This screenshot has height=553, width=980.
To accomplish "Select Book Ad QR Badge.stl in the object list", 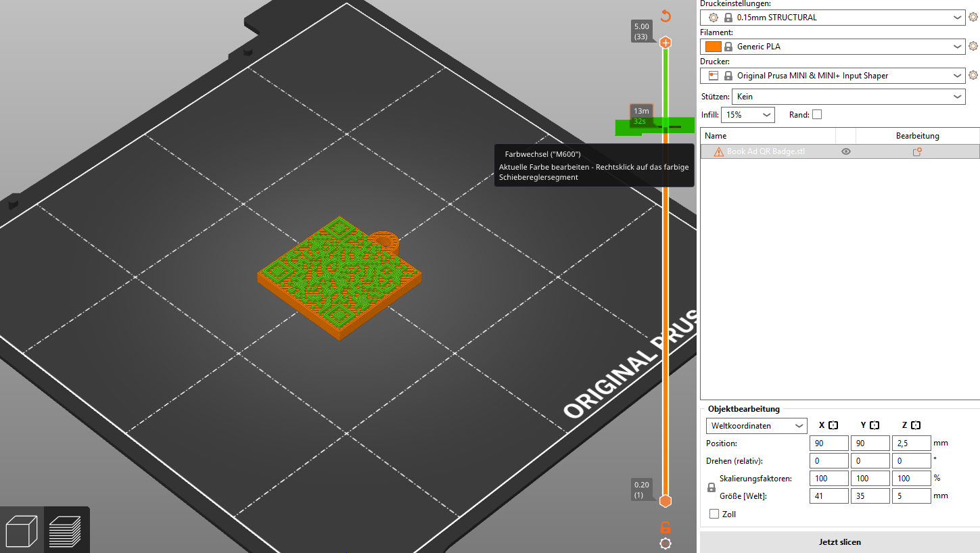I will pos(766,152).
